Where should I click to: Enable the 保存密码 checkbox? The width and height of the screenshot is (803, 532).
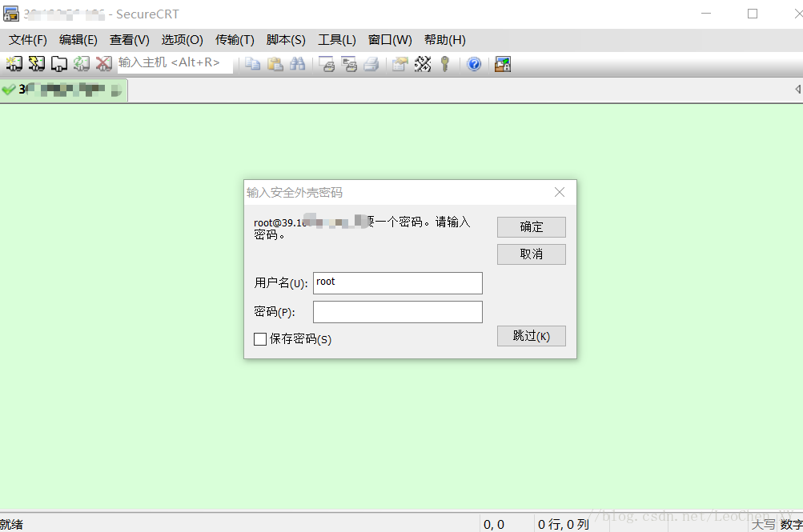pos(260,339)
